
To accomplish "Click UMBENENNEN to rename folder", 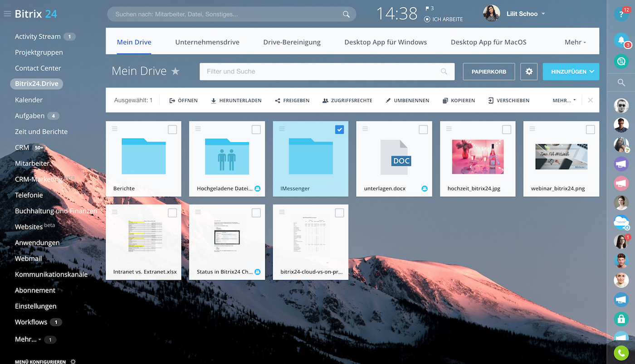I will pyautogui.click(x=407, y=100).
